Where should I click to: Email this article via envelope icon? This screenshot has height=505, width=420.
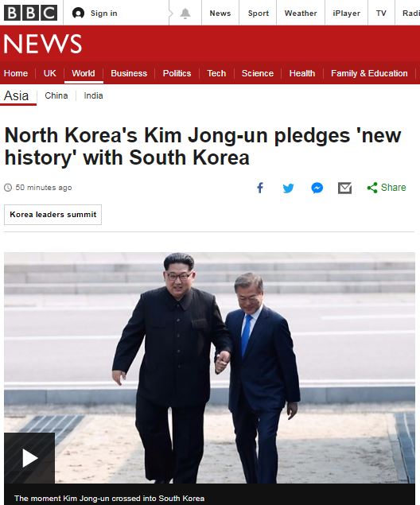[x=344, y=188]
